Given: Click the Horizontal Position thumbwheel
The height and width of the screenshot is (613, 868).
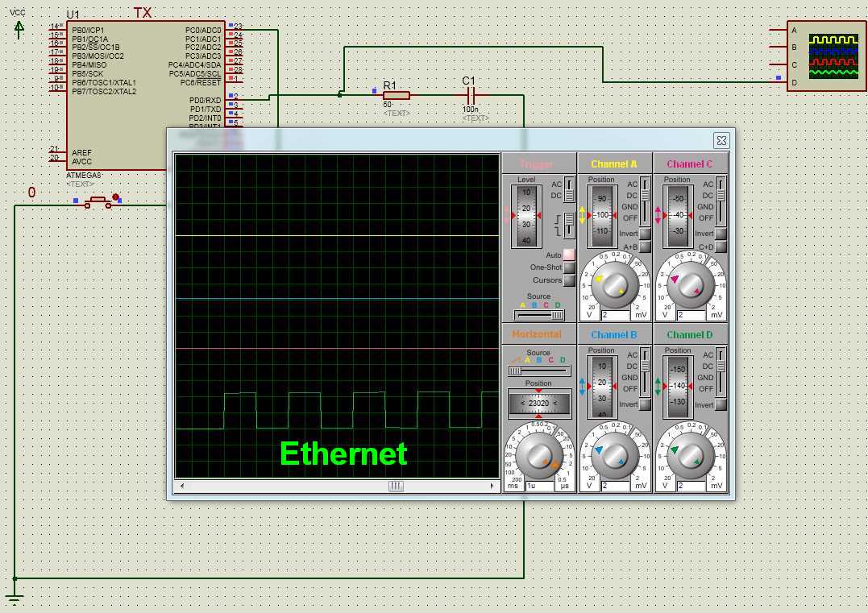Looking at the screenshot, I should pyautogui.click(x=539, y=403).
